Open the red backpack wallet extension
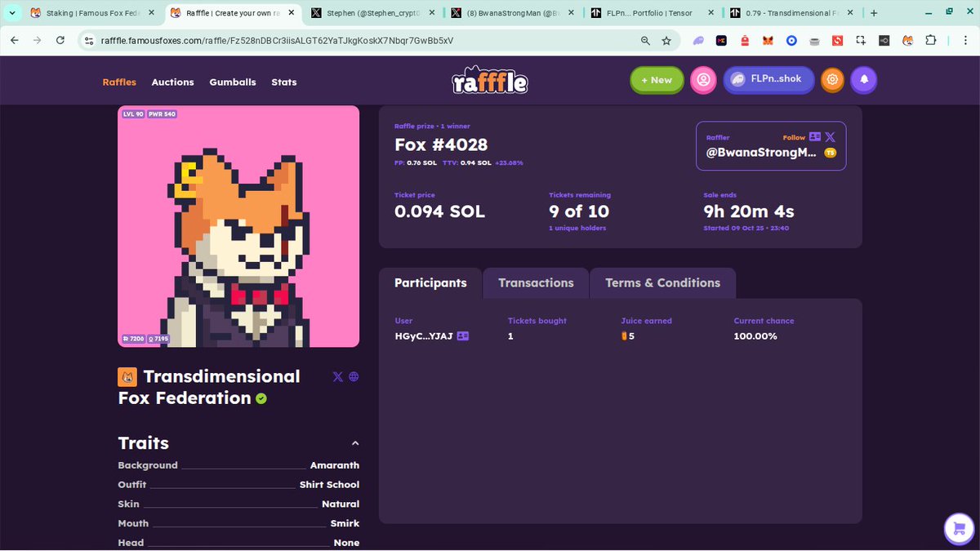Screen dimensions: 980x551 [745, 40]
